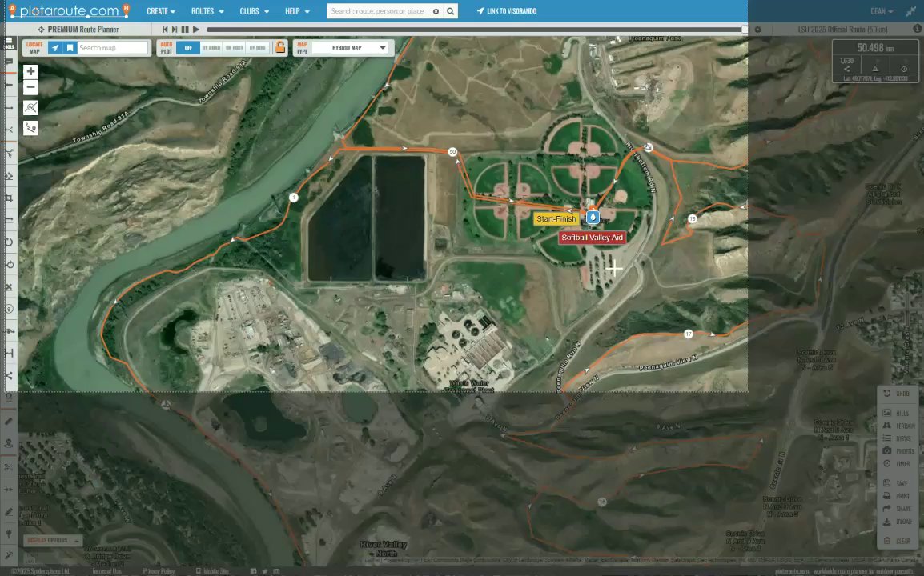The height and width of the screenshot is (576, 924).
Task: Open the Clubs menu
Action: tap(254, 11)
